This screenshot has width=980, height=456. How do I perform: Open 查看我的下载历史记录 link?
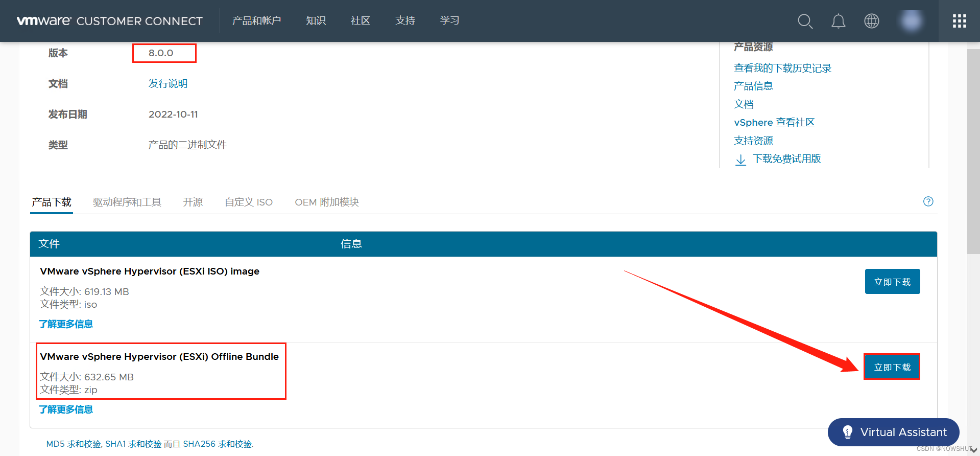(783, 68)
